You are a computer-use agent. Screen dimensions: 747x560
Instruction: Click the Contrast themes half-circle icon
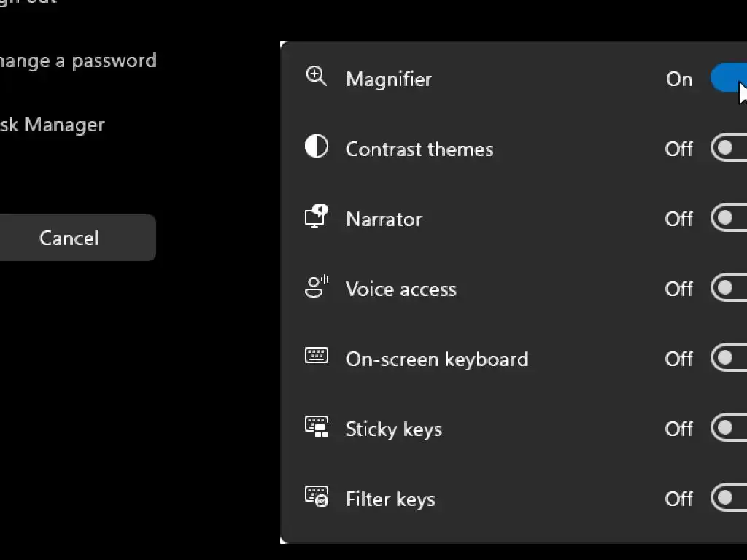[x=316, y=147]
